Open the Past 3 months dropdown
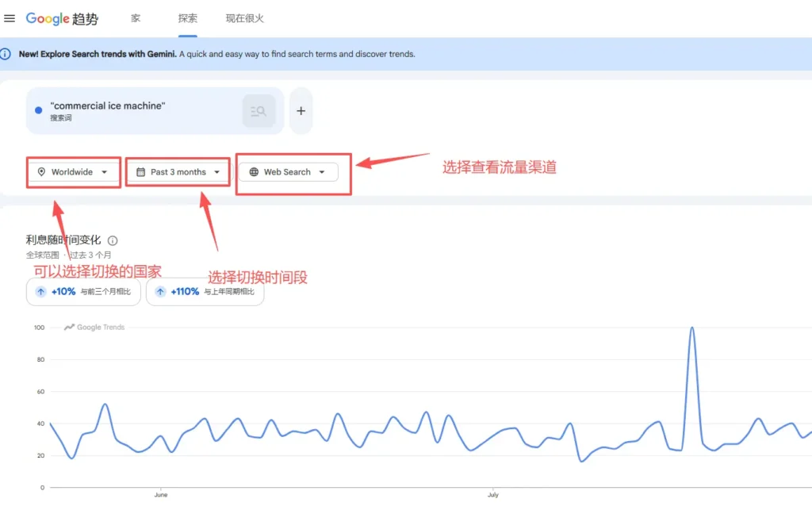 [178, 172]
